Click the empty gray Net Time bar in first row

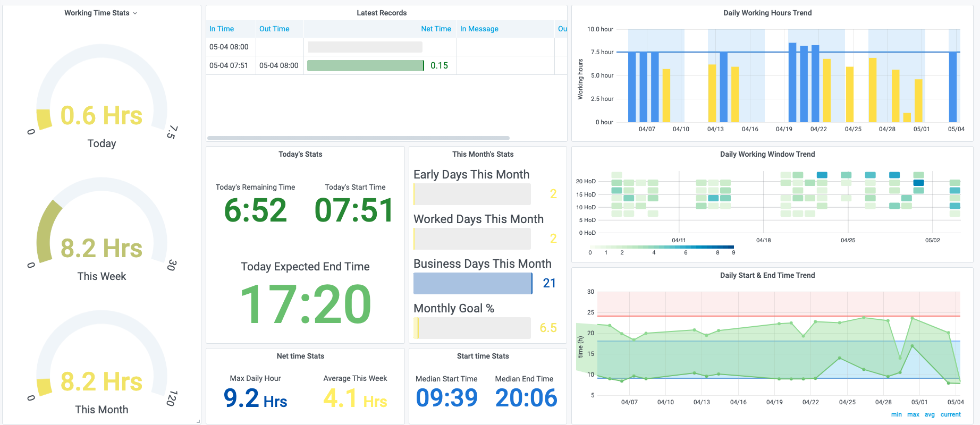coord(365,47)
